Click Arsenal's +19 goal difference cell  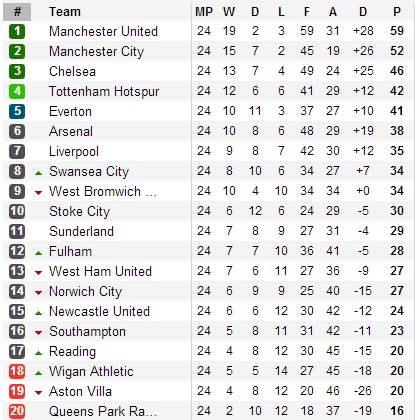(363, 131)
